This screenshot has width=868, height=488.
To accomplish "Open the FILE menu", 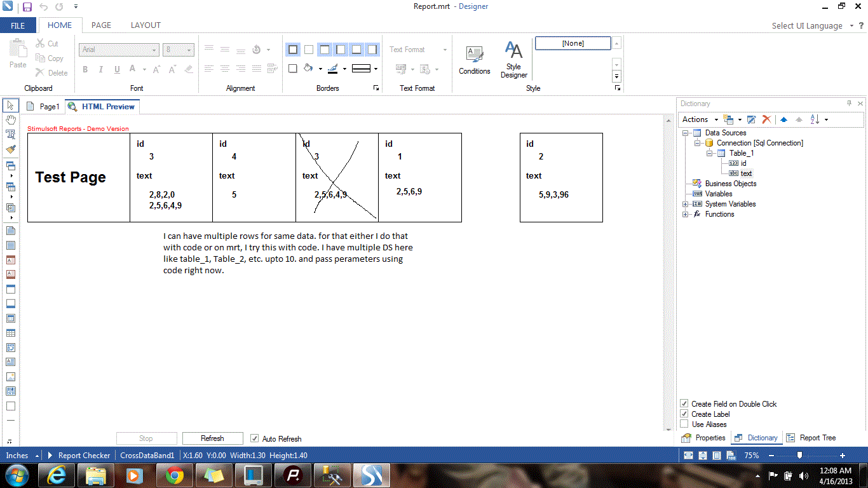I will click(18, 25).
